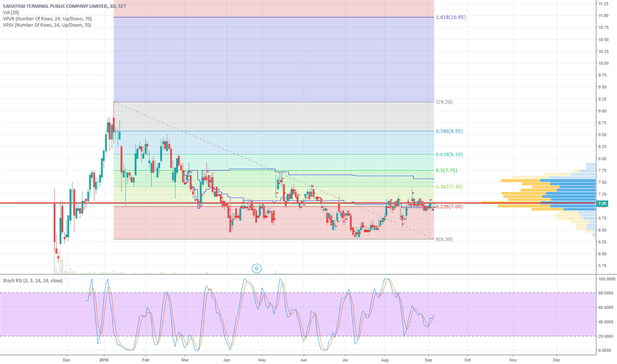
Task: Click the Feb label on time axis
Action: click(146, 359)
